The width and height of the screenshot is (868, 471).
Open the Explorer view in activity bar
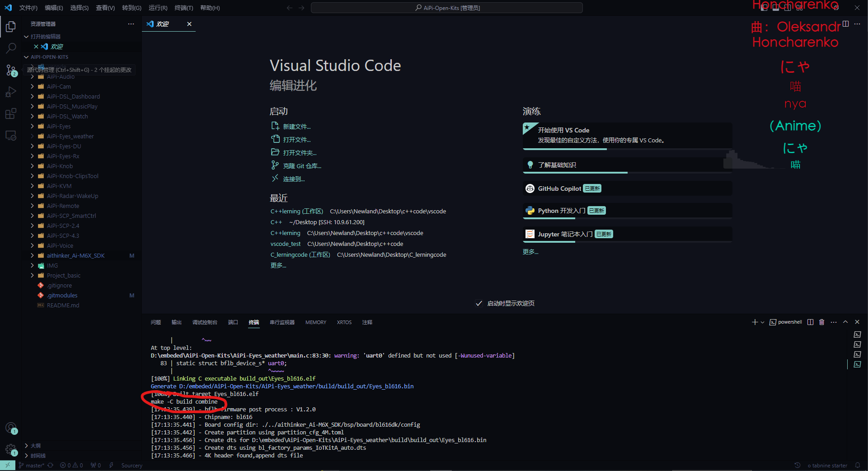click(11, 27)
